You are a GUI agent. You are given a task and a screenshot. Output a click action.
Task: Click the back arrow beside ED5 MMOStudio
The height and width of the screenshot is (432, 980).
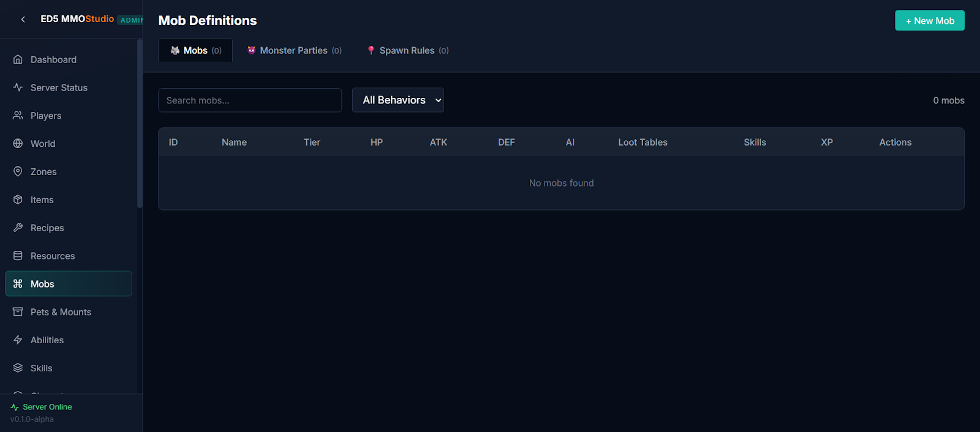pyautogui.click(x=23, y=20)
